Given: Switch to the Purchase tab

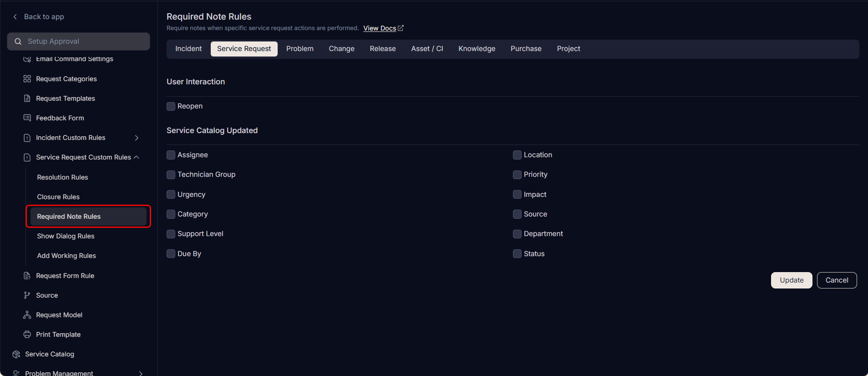Looking at the screenshot, I should pos(526,49).
